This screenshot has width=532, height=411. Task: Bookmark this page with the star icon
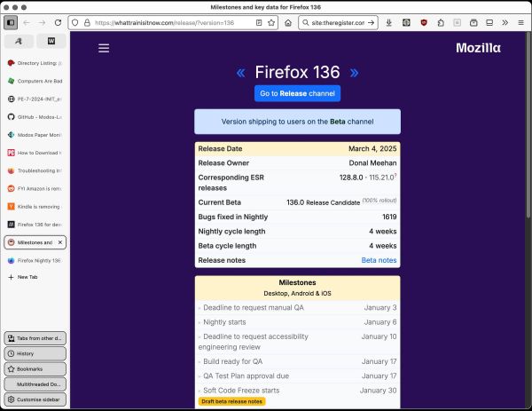tap(272, 22)
